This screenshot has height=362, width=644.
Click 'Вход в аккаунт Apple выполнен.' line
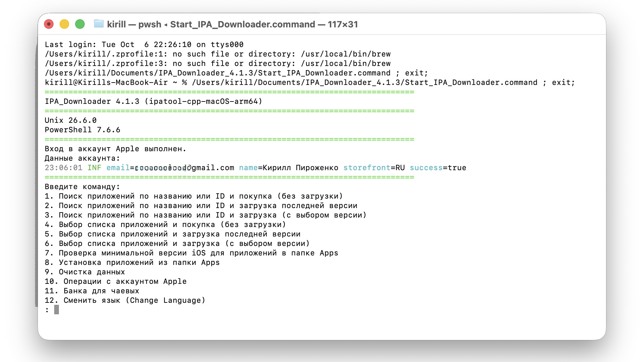[115, 149]
